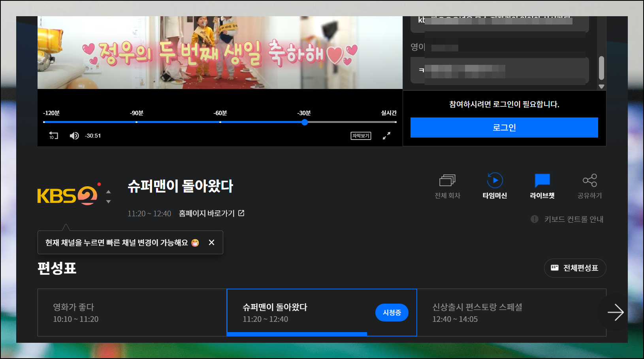Open 전체 회차 all episodes icon
This screenshot has height=359, width=644.
point(447,186)
